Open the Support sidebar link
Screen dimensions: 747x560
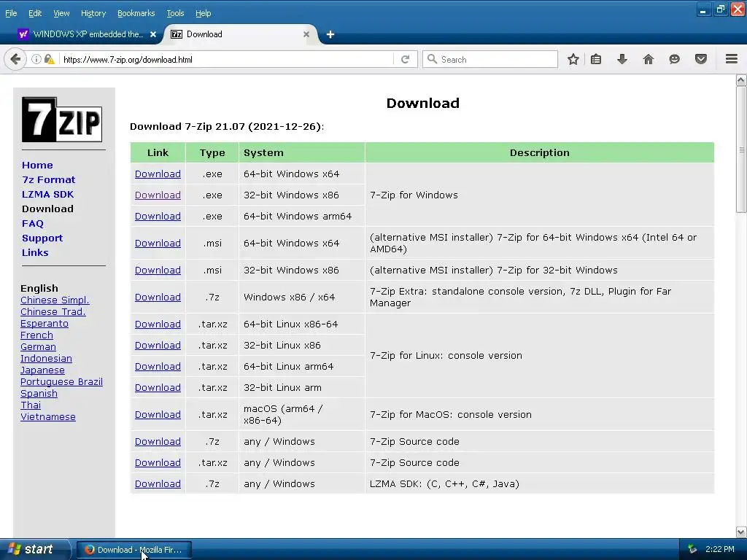pos(42,238)
